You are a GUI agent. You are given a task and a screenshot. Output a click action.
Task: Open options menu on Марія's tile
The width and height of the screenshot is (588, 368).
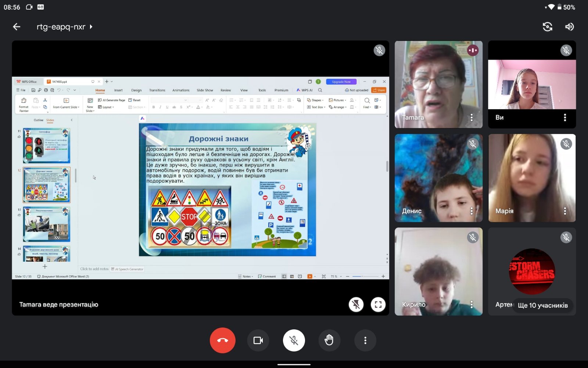[x=565, y=211]
